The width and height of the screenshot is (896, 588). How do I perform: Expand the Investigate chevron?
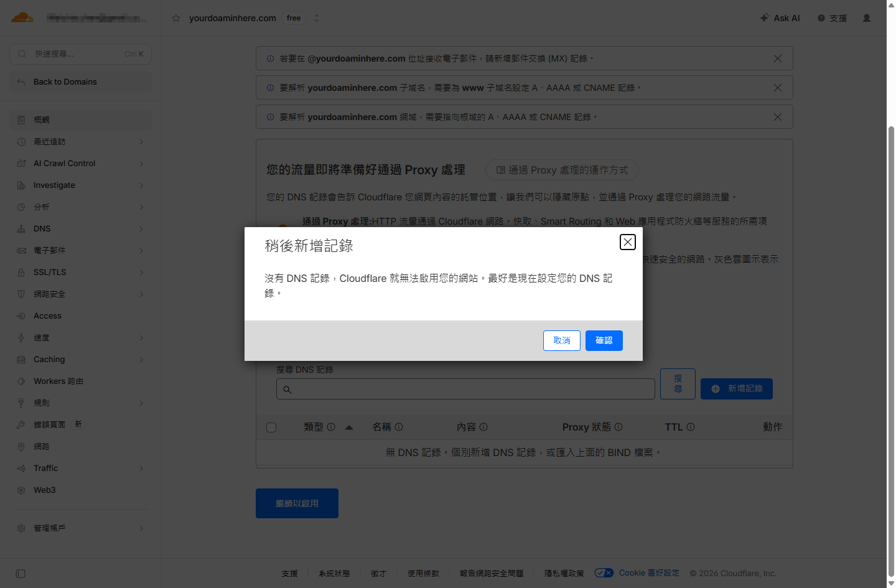[141, 185]
